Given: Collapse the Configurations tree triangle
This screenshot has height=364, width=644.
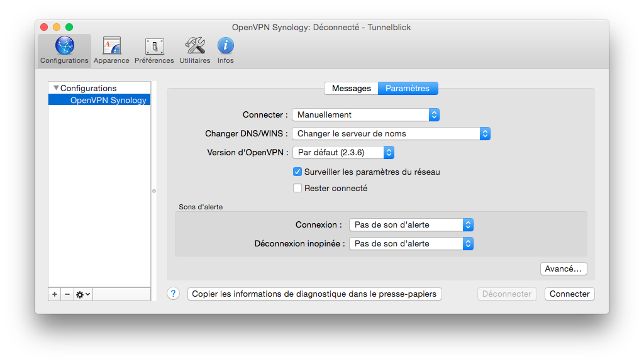Looking at the screenshot, I should click(x=56, y=88).
